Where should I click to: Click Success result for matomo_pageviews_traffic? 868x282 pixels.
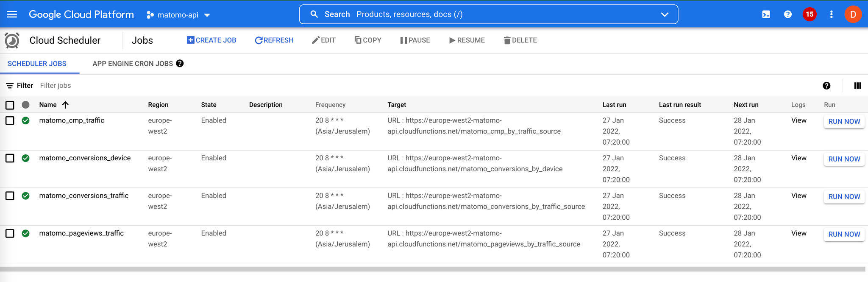tap(672, 233)
